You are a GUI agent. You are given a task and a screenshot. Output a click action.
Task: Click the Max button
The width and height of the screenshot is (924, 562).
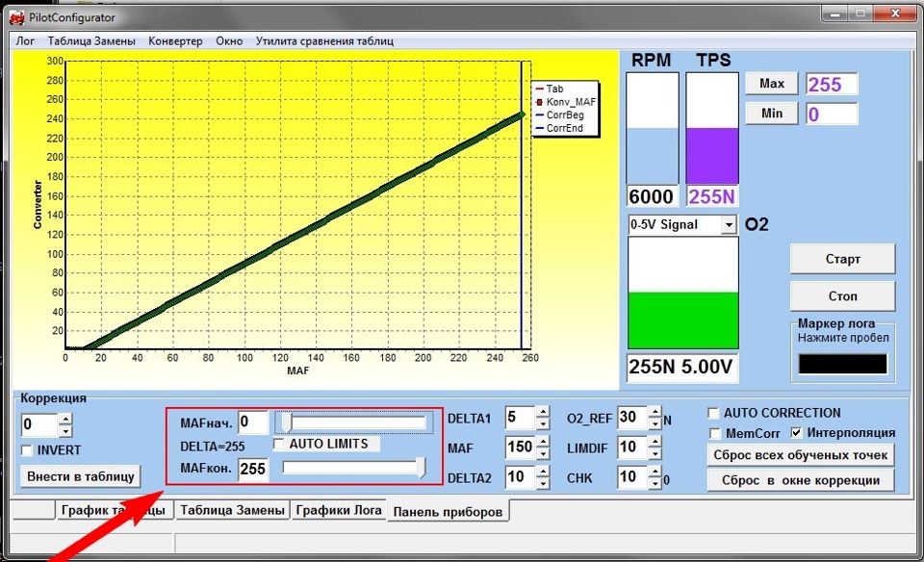point(771,84)
